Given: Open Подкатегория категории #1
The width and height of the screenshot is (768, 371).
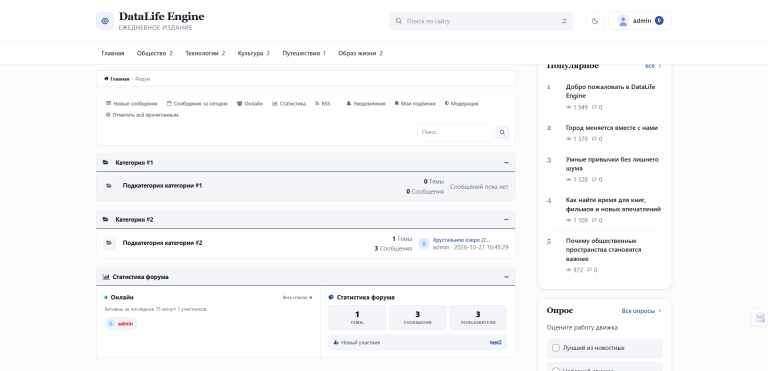Looking at the screenshot, I should pos(162,186).
